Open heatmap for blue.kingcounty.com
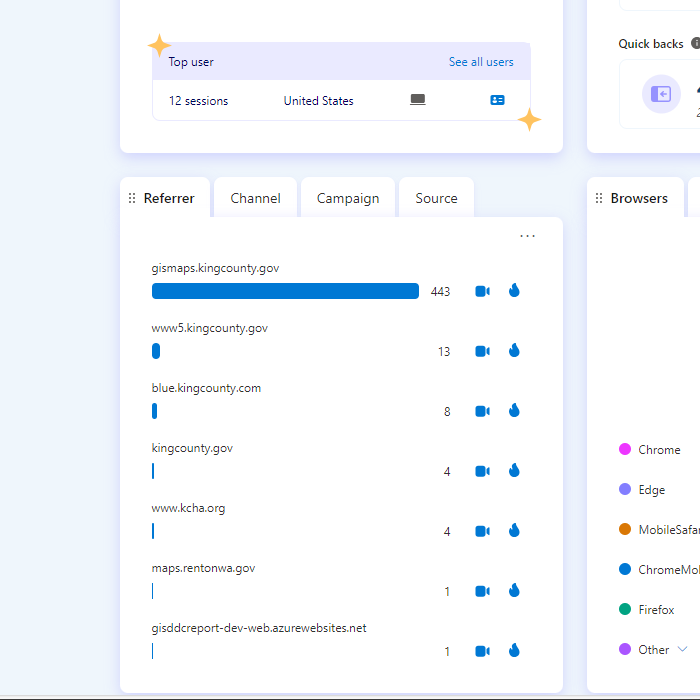Screen dimensions: 700x700 tap(514, 411)
